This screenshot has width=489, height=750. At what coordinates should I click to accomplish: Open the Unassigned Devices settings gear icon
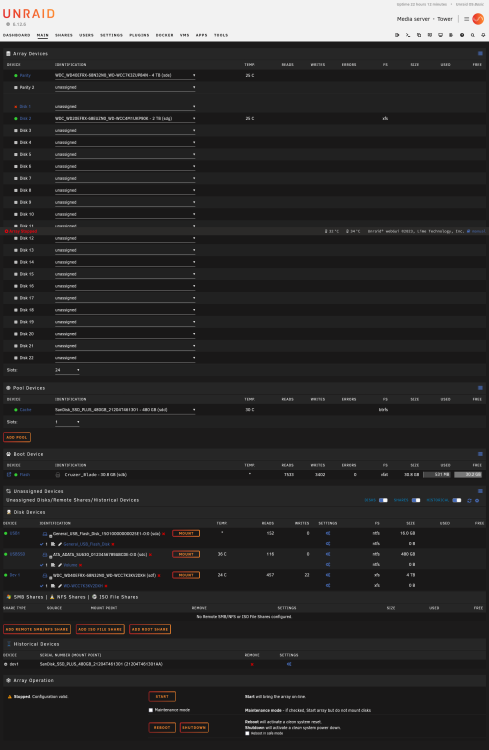point(477,500)
